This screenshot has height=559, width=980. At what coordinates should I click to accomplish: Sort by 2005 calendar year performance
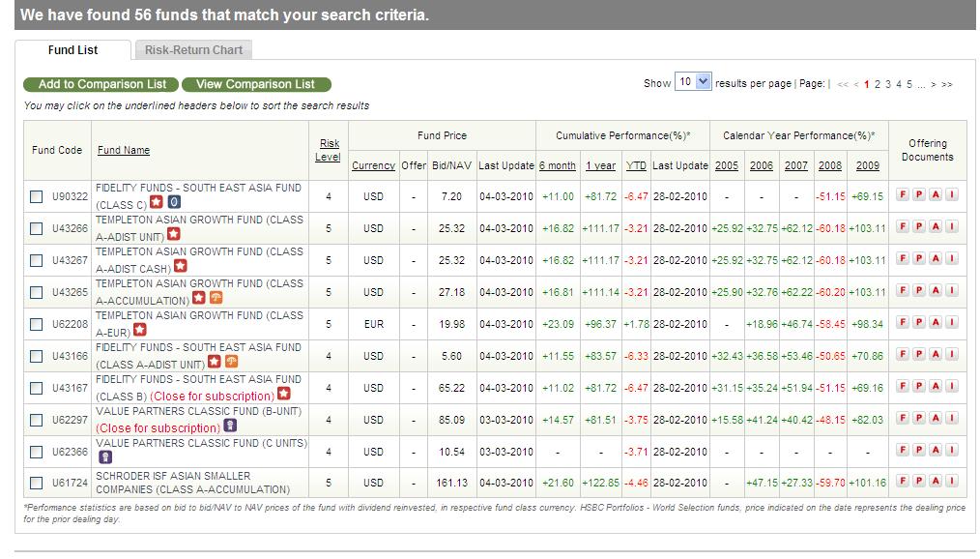[726, 165]
